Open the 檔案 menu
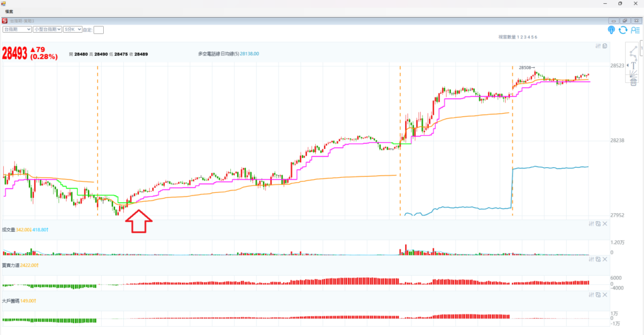This screenshot has height=335, width=644. pos(9,11)
